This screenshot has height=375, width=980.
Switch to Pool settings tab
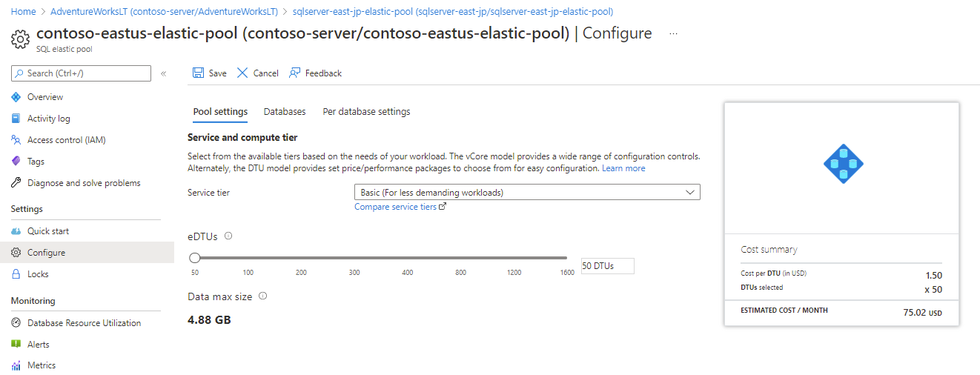tap(220, 112)
